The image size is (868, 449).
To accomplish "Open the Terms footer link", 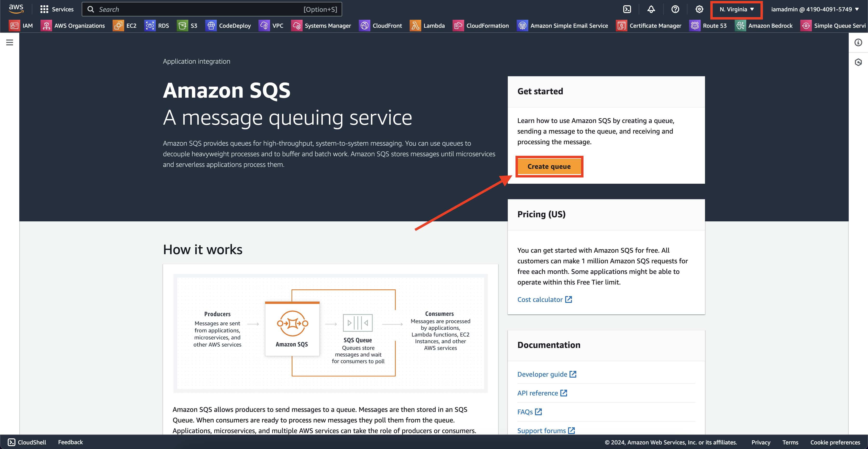I will coord(790,442).
